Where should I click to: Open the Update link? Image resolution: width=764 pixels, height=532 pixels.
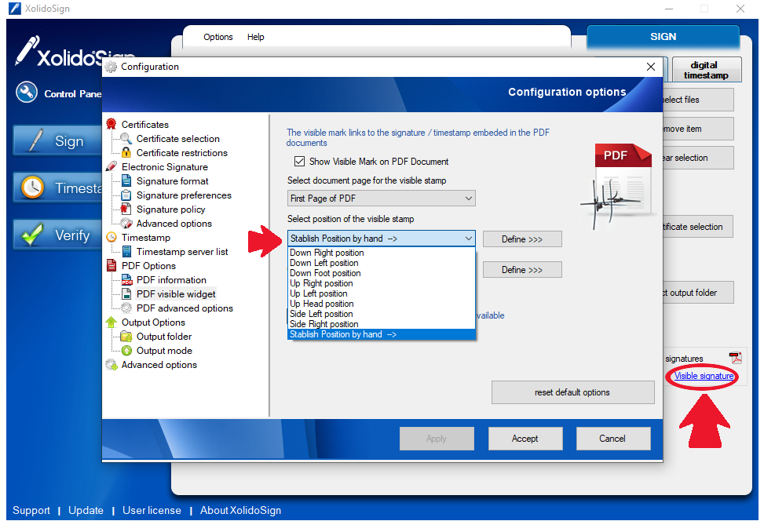click(86, 510)
